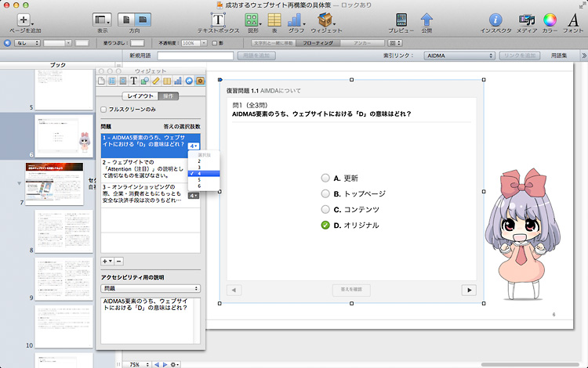This screenshot has width=588, height=368.
Task: Click the 用語を追加 button
Action: [x=256, y=56]
